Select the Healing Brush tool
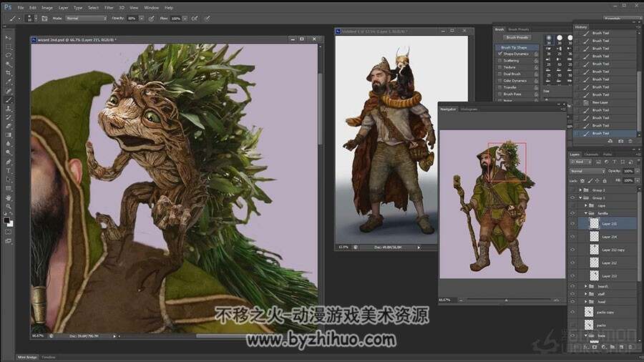Viewport: 644px width, 362px height. click(x=8, y=91)
